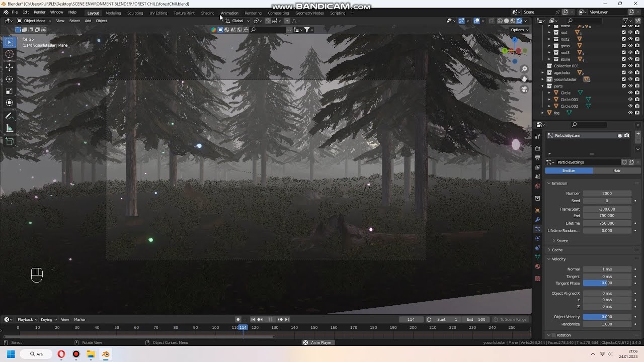Open the Physics properties tab icon

coord(537,238)
